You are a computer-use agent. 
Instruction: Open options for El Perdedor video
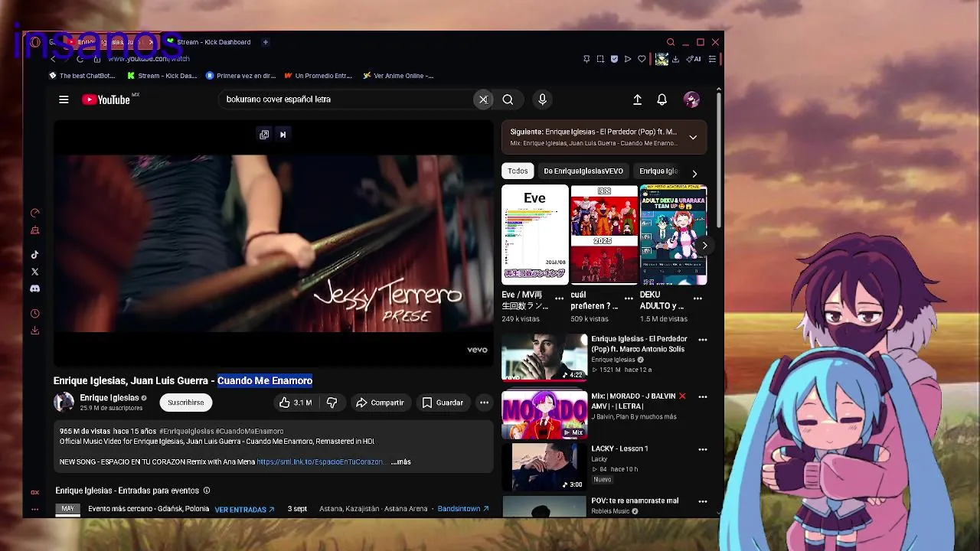[703, 340]
